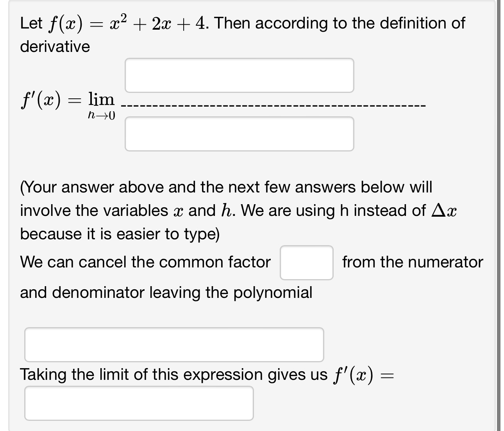Screen dimensions: 504x431
Task: Click the word 'derivative' in the prompt
Action: (x=55, y=46)
